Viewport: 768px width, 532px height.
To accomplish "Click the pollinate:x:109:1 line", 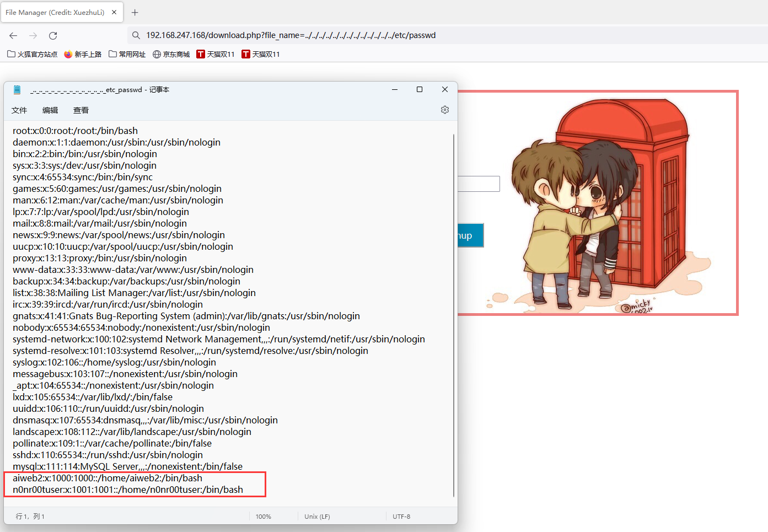I will pos(112,443).
